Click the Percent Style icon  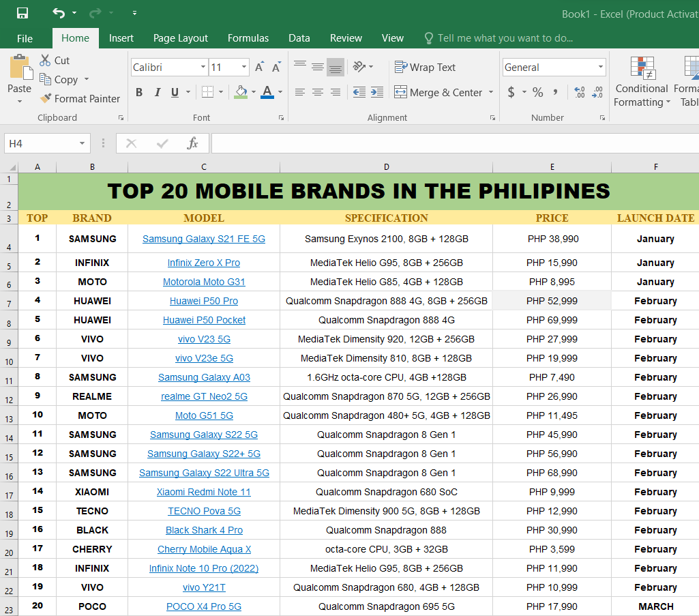(x=538, y=92)
